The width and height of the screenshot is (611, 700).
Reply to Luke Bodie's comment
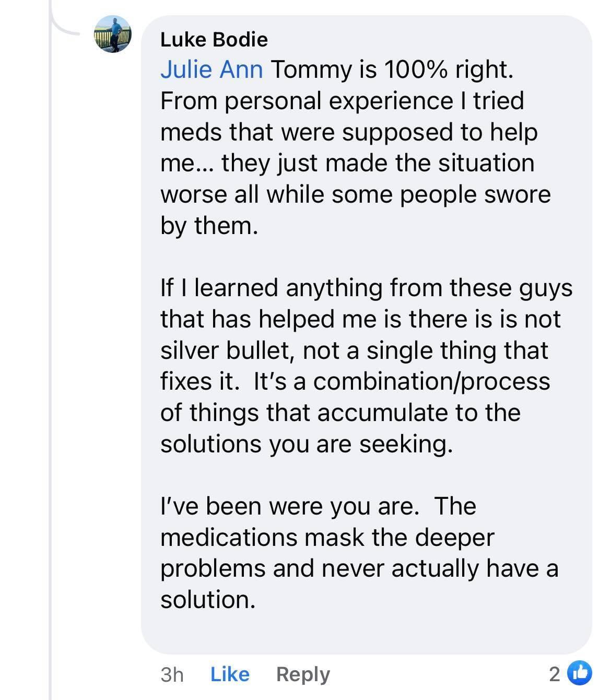(x=303, y=674)
